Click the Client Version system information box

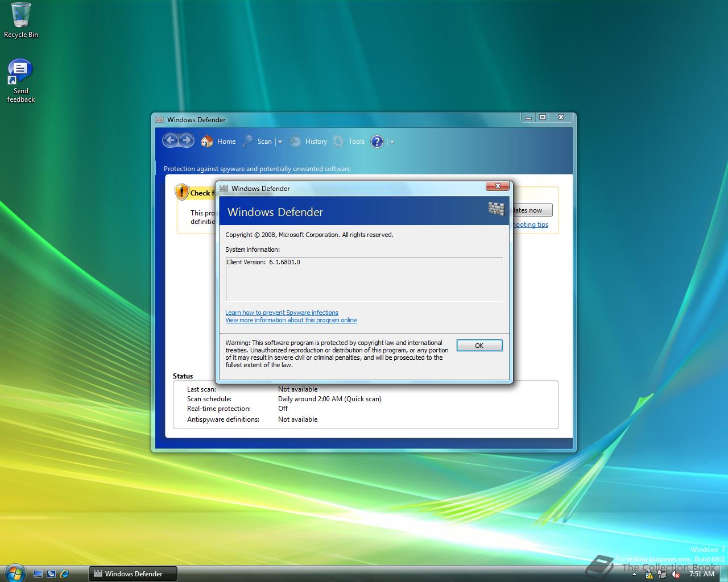pos(364,279)
